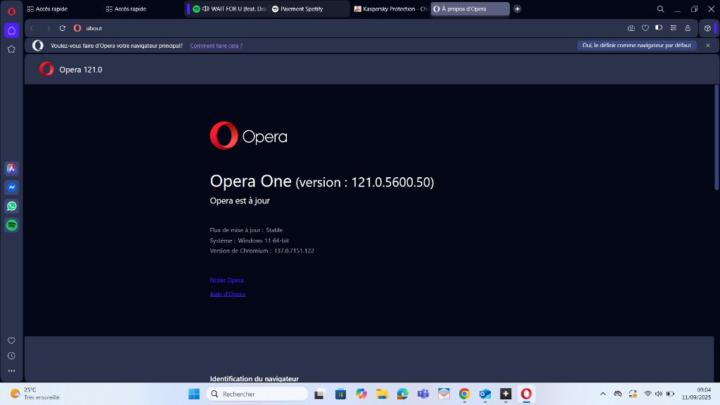Dismiss the default browser banner

708,45
